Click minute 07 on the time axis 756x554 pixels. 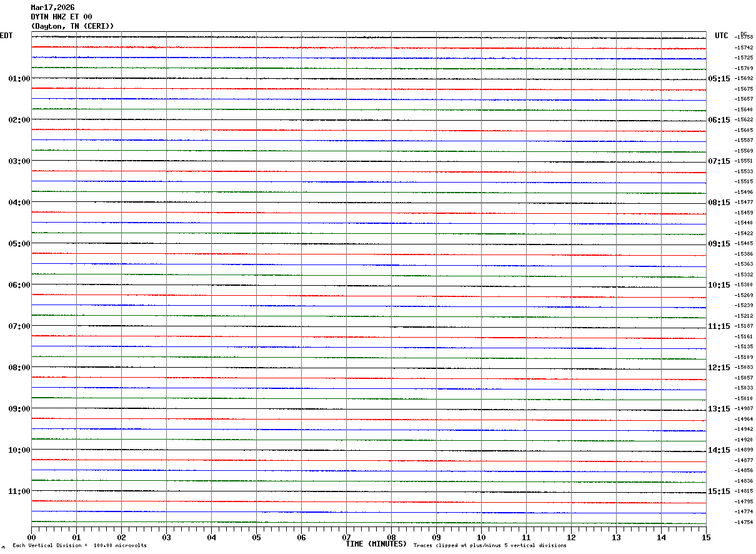pyautogui.click(x=346, y=537)
